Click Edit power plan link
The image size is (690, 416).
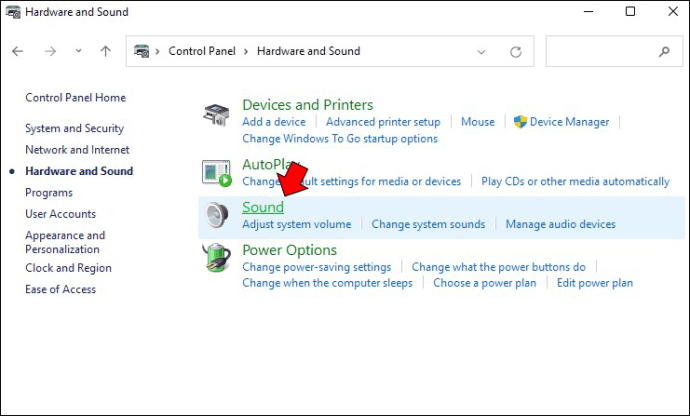595,283
